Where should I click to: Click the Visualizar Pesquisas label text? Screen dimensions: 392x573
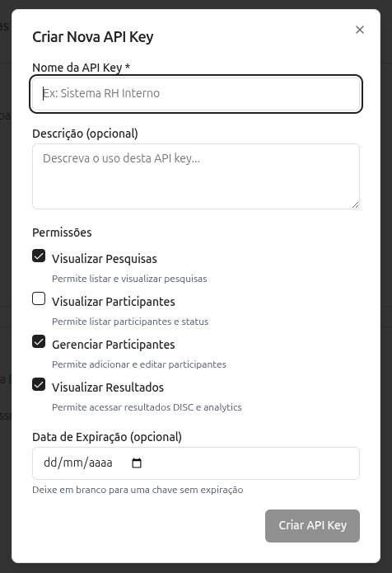[105, 259]
